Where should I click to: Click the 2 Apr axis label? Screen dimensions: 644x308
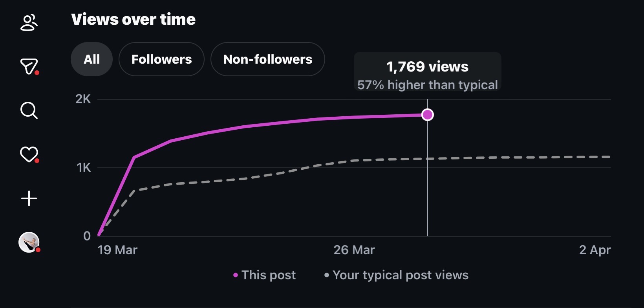pyautogui.click(x=595, y=250)
